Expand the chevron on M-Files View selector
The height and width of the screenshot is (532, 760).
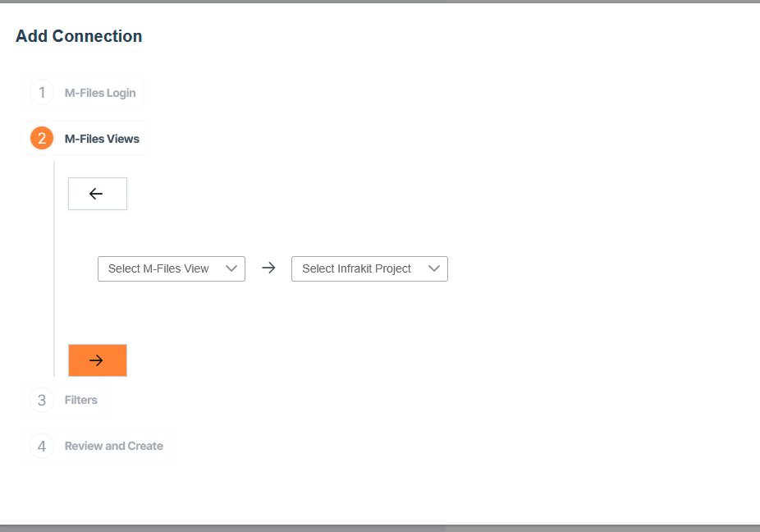coord(231,268)
